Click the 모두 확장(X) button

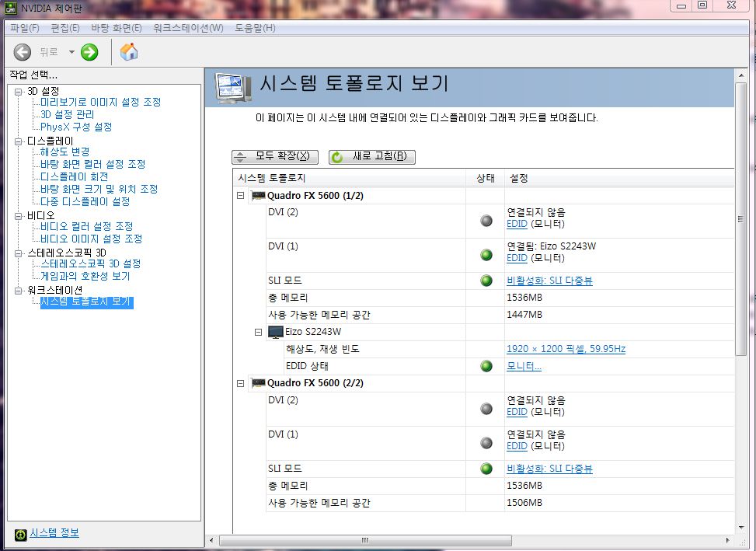coord(275,157)
